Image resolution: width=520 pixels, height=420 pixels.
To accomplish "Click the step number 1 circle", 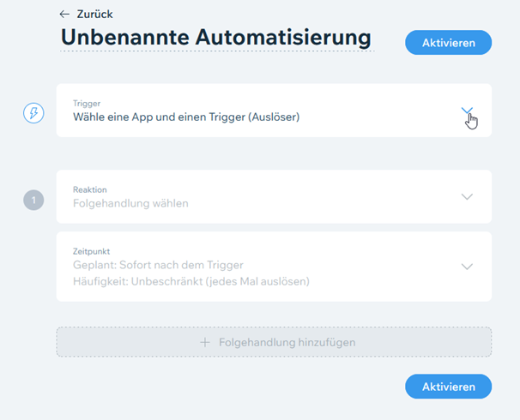I will click(x=33, y=200).
